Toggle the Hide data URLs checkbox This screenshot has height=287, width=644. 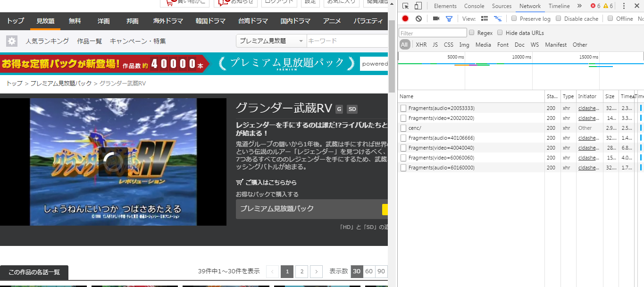pos(500,33)
